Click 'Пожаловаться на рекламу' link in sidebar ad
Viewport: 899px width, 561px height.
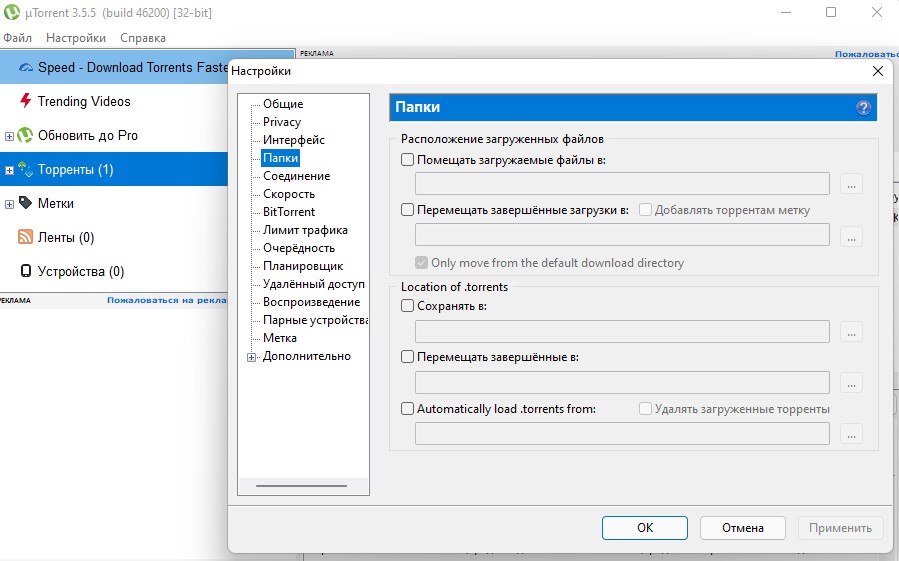[x=167, y=300]
